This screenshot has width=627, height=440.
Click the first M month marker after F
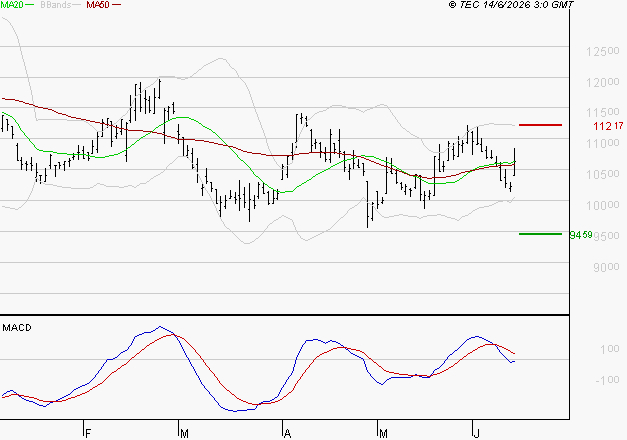click(x=184, y=433)
